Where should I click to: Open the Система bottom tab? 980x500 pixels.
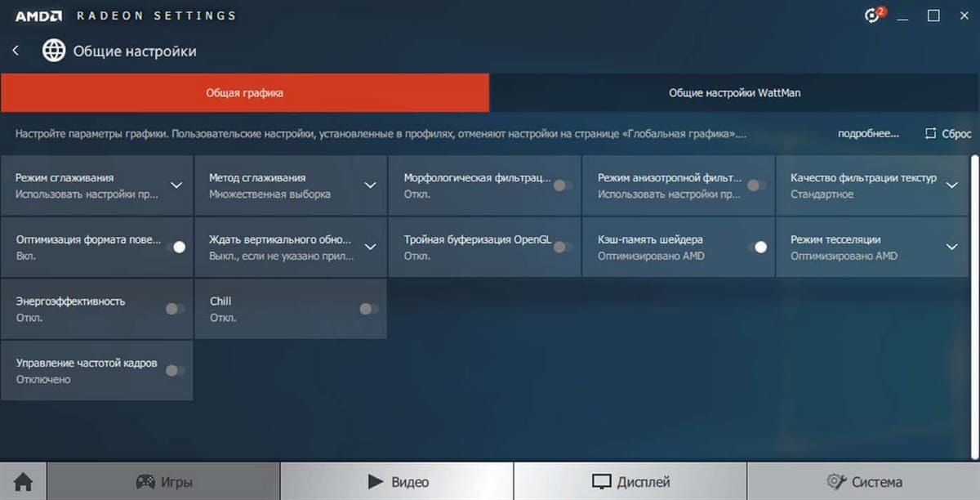point(863,481)
